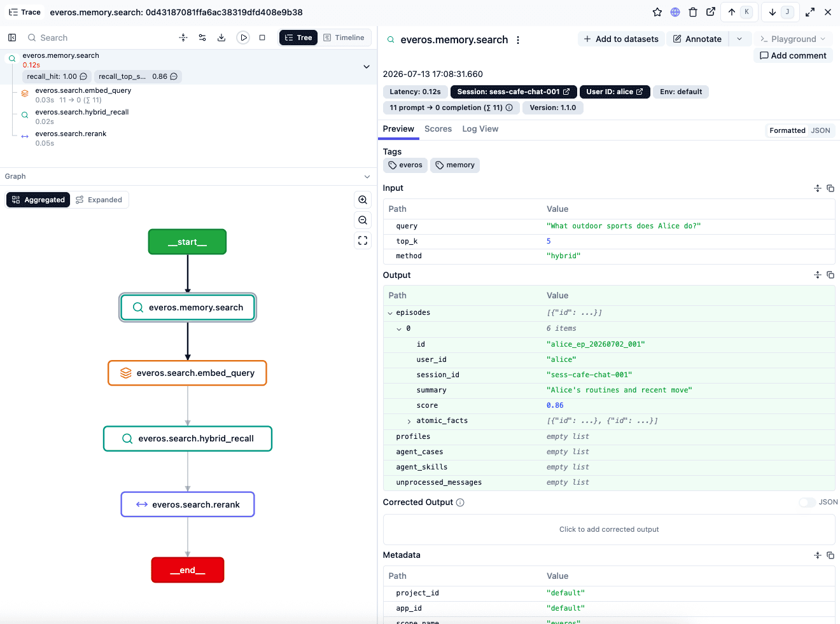840x624 pixels.
Task: Select JSON view mode
Action: point(820,130)
